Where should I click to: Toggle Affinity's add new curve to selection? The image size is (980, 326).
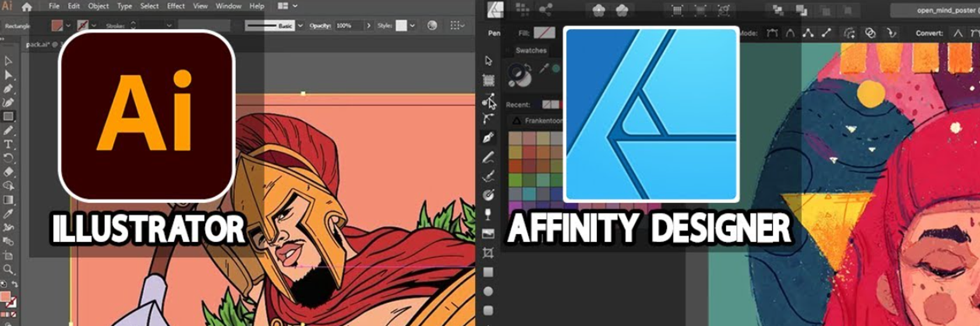pos(870,33)
